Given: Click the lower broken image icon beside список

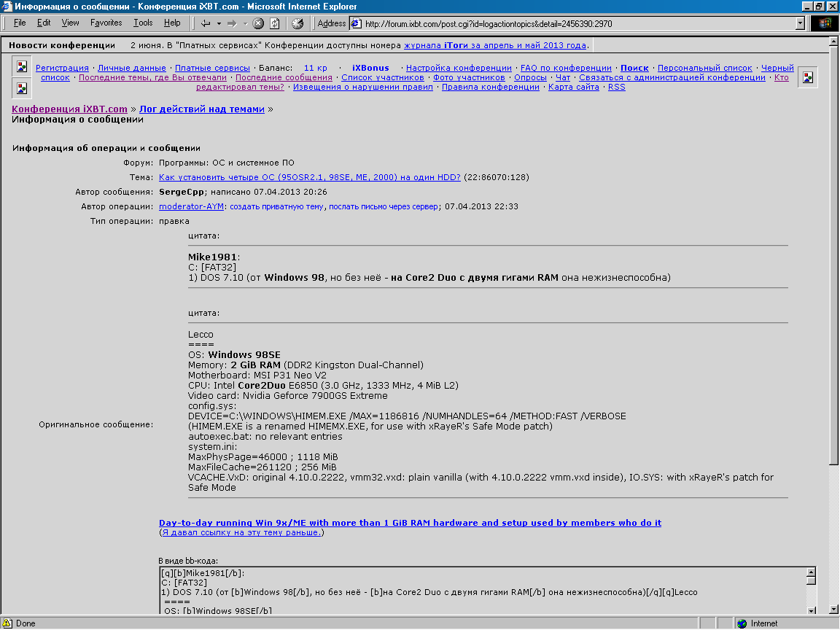Looking at the screenshot, I should coord(22,87).
